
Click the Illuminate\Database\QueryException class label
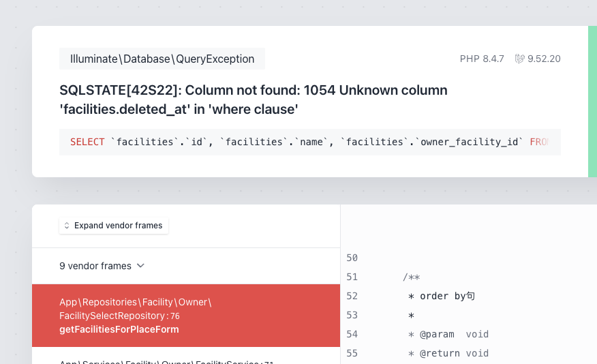tap(162, 59)
